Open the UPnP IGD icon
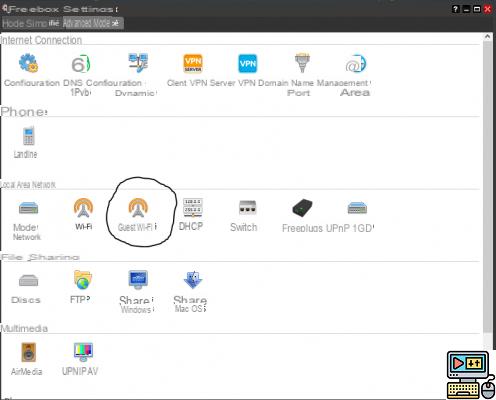The image size is (496, 400). coord(357,208)
